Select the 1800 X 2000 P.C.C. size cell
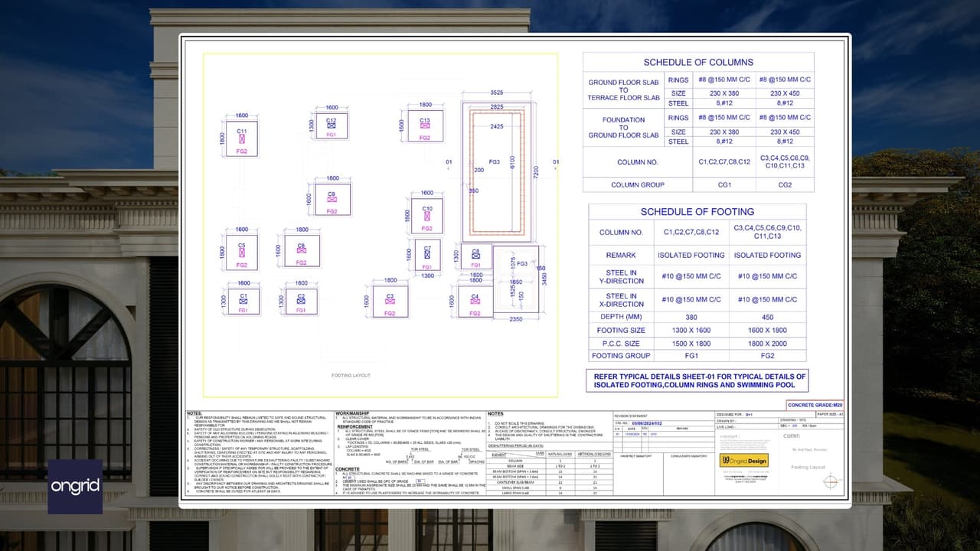This screenshot has height=551, width=980. coord(767,343)
